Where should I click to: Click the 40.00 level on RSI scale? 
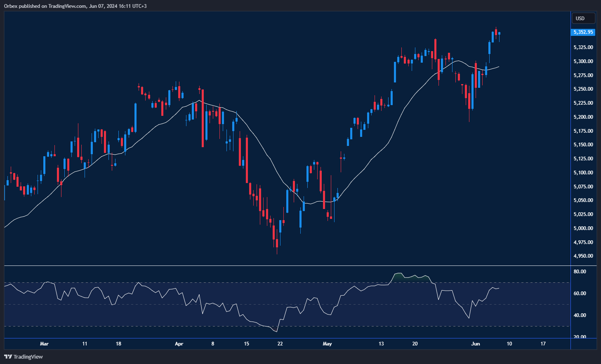(580, 315)
